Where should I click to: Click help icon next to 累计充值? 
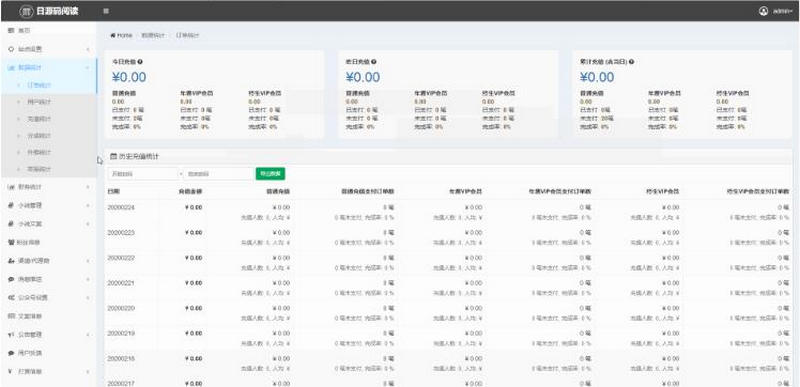[x=631, y=62]
